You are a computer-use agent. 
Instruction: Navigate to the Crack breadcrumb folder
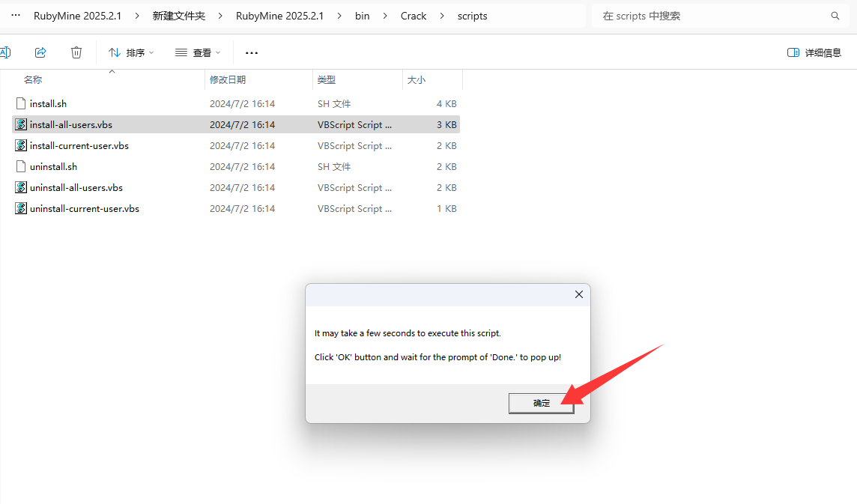pyautogui.click(x=414, y=16)
